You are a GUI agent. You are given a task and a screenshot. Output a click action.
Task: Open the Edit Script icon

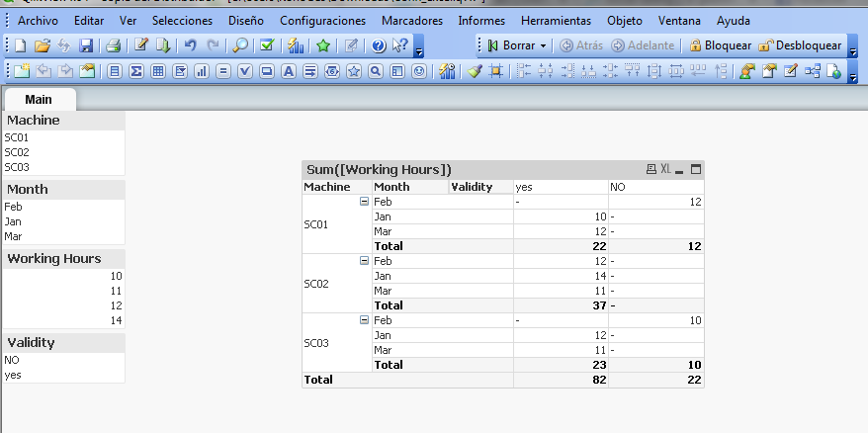pyautogui.click(x=141, y=45)
